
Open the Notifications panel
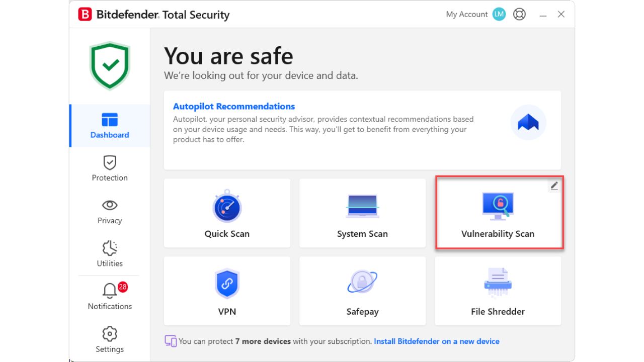109,296
